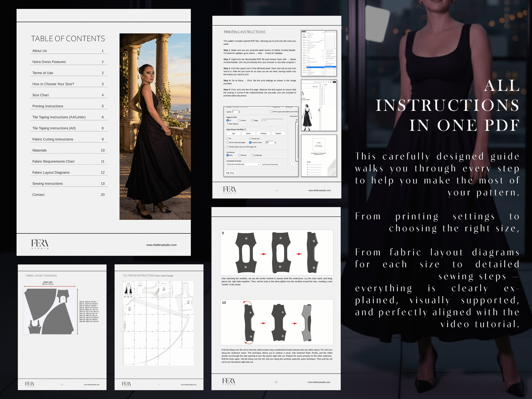Open www.theferastudio.com link on contents page
The height and width of the screenshot is (399, 532).
tap(161, 245)
